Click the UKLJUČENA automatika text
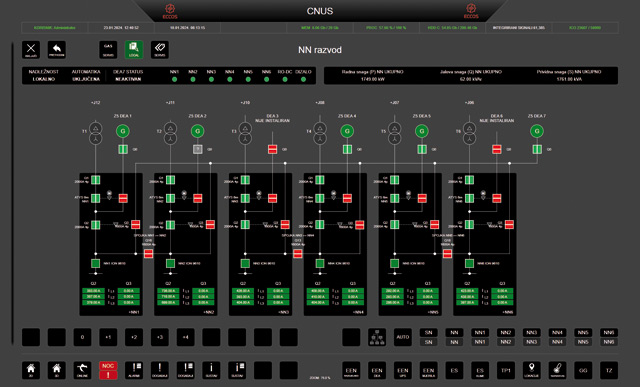The image size is (640, 387). (x=86, y=79)
